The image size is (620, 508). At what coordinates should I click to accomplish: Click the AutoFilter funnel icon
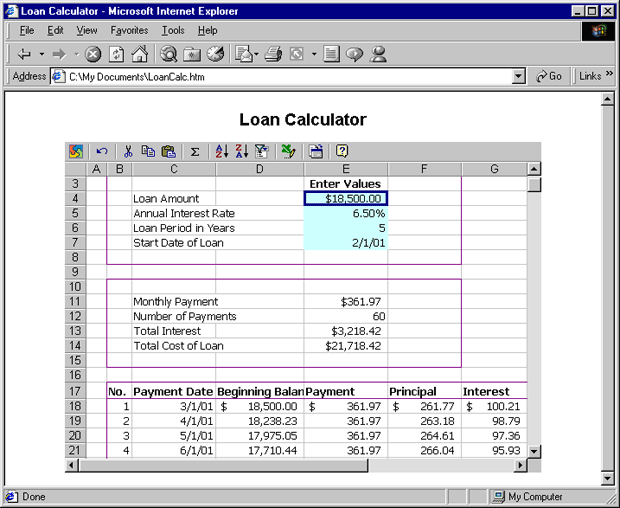pyautogui.click(x=261, y=151)
